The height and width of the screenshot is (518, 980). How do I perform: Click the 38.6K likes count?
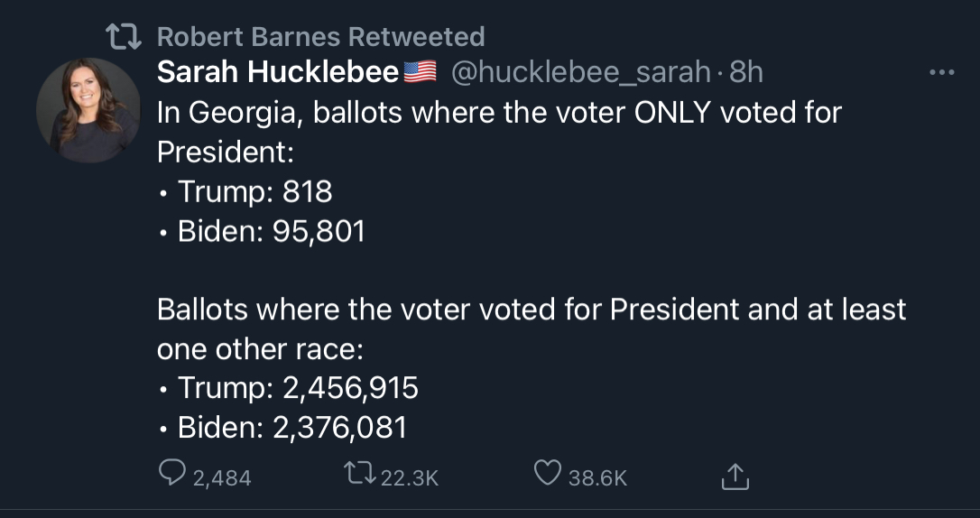(597, 478)
